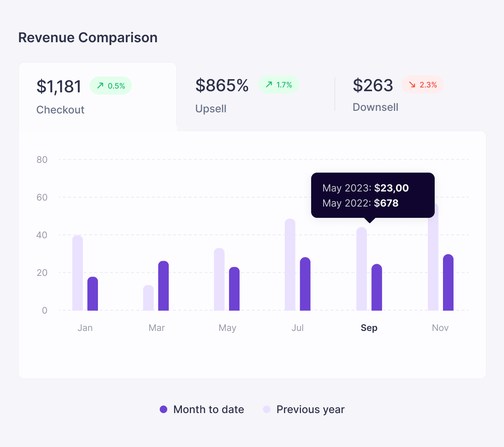The width and height of the screenshot is (504, 447).
Task: Click the dark purple Mar bar
Action: tap(163, 286)
